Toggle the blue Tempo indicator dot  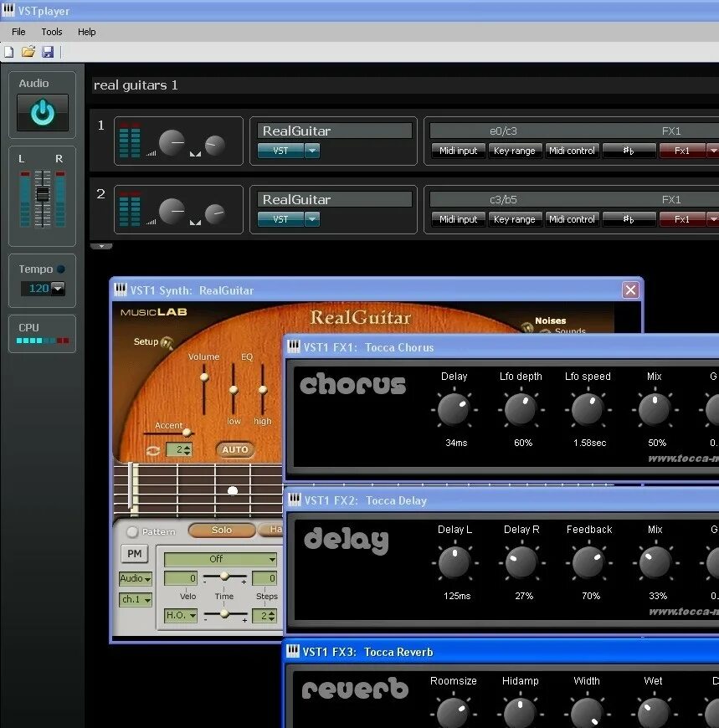61,269
